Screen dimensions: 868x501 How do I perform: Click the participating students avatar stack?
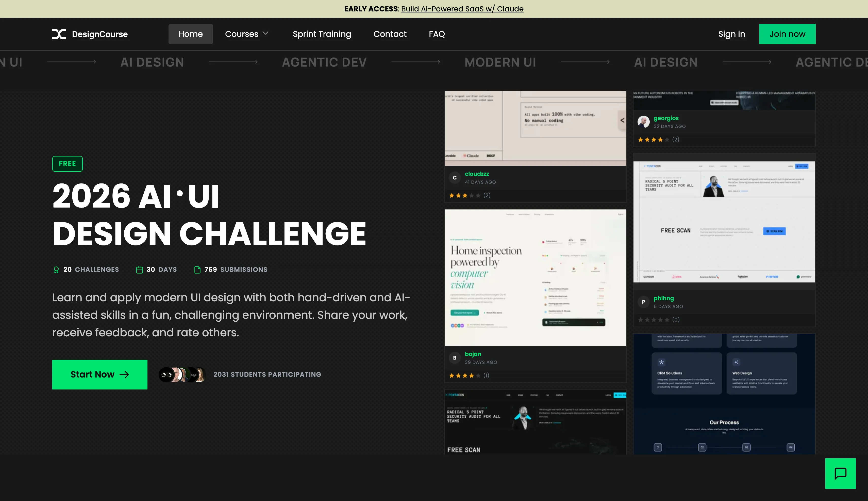[x=182, y=375]
